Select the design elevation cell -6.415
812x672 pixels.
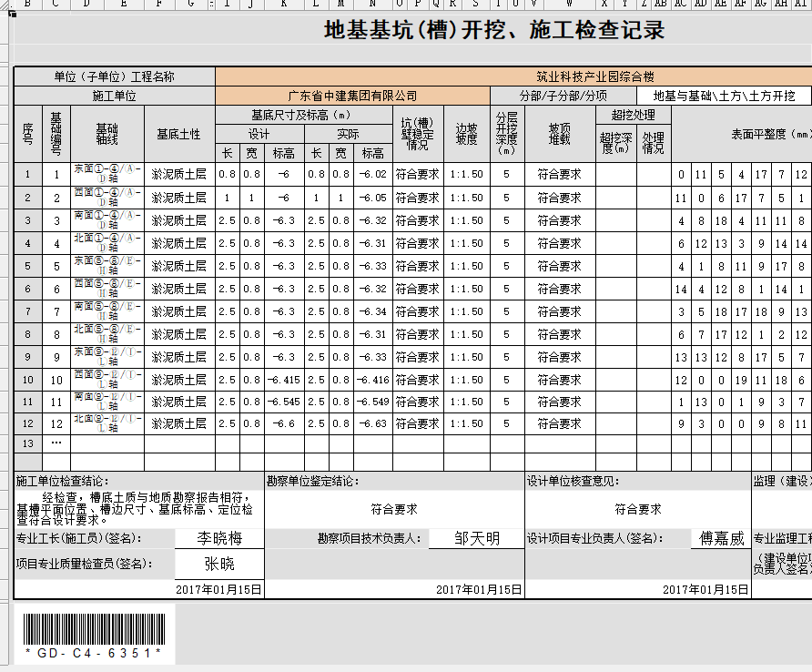pyautogui.click(x=284, y=380)
